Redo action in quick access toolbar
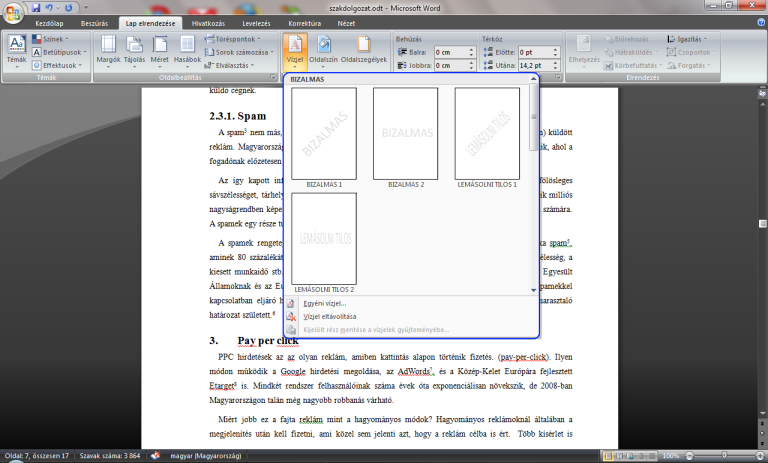Viewport: 768px width, 463px height. pos(69,8)
